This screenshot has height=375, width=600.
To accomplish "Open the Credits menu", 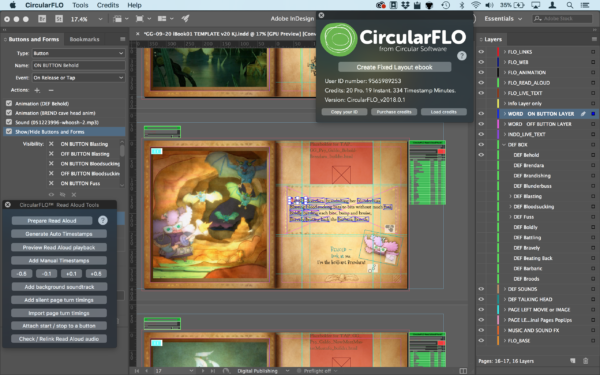I will pyautogui.click(x=108, y=5).
